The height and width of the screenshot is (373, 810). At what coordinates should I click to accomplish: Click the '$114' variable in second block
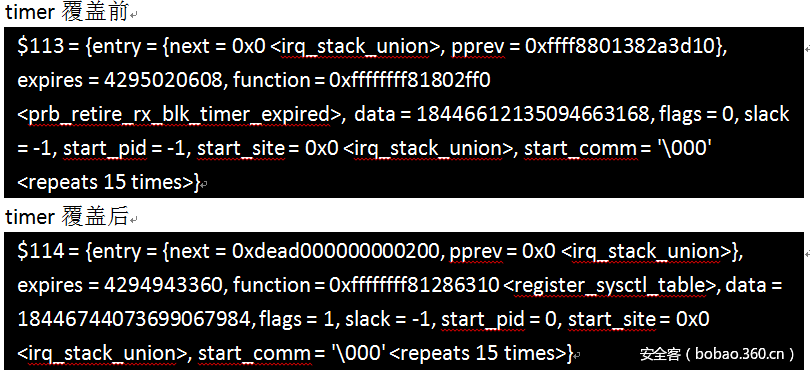point(41,251)
